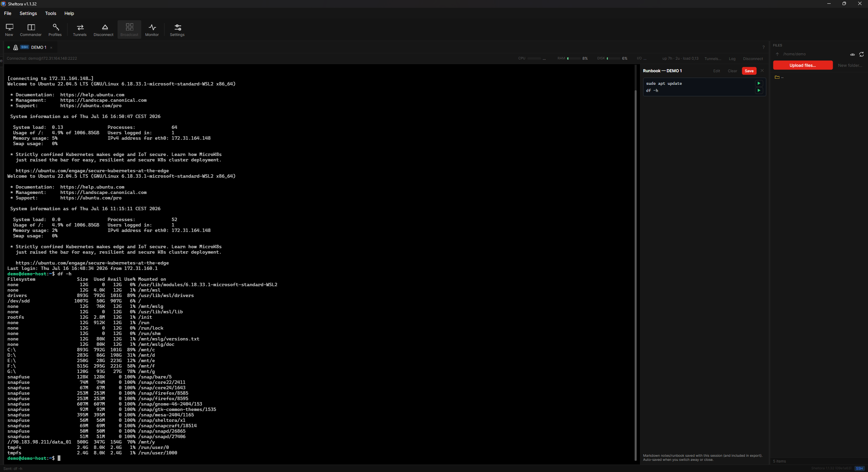
Task: Click Edit in the Runbook panel
Action: pyautogui.click(x=716, y=71)
